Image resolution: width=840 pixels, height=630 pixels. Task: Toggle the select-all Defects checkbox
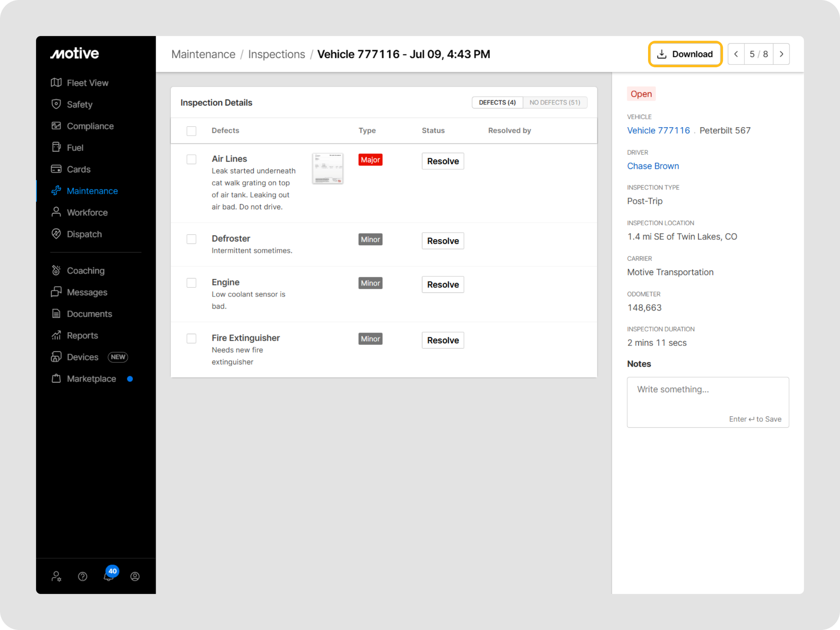click(192, 131)
